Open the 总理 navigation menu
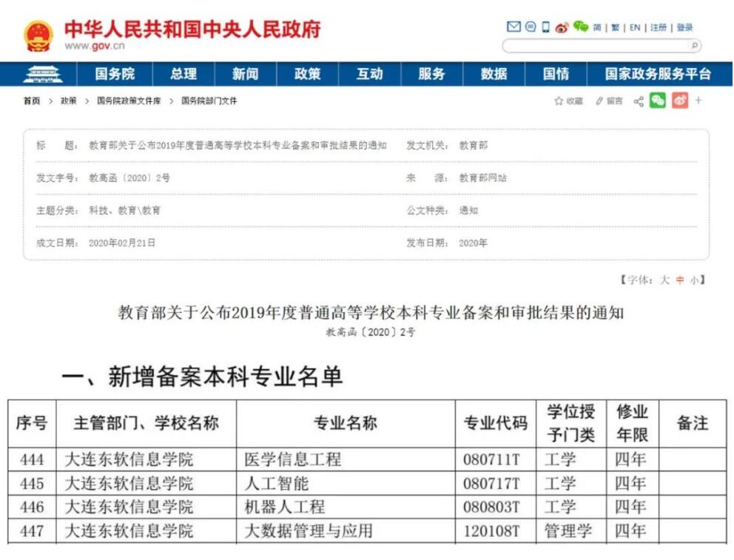 pyautogui.click(x=183, y=74)
